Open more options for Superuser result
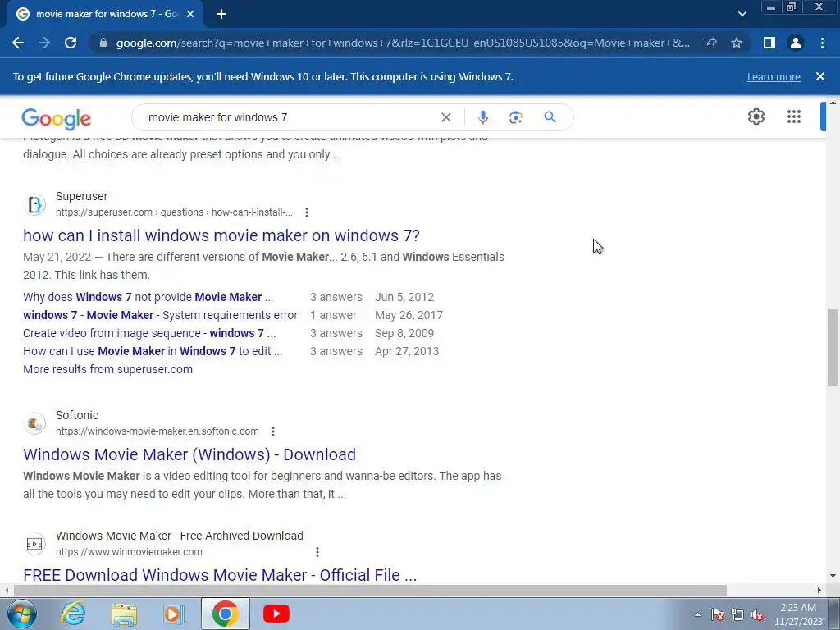 [x=307, y=212]
